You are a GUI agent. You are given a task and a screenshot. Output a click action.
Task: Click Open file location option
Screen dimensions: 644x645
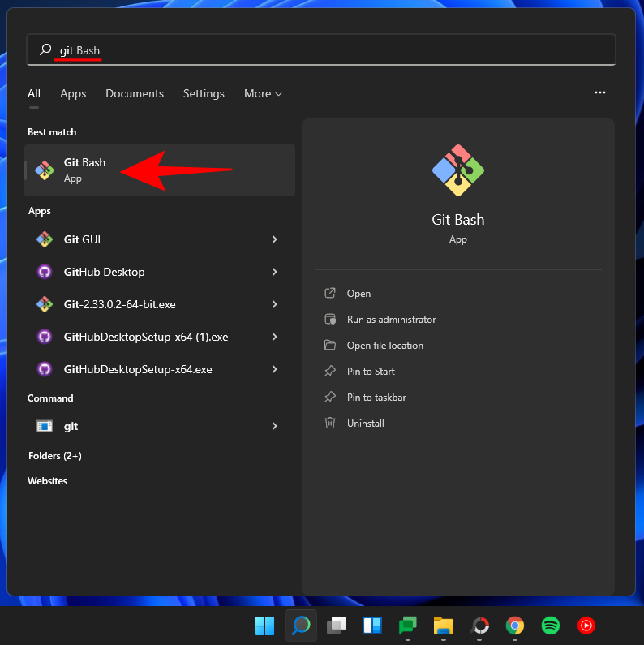pos(384,346)
